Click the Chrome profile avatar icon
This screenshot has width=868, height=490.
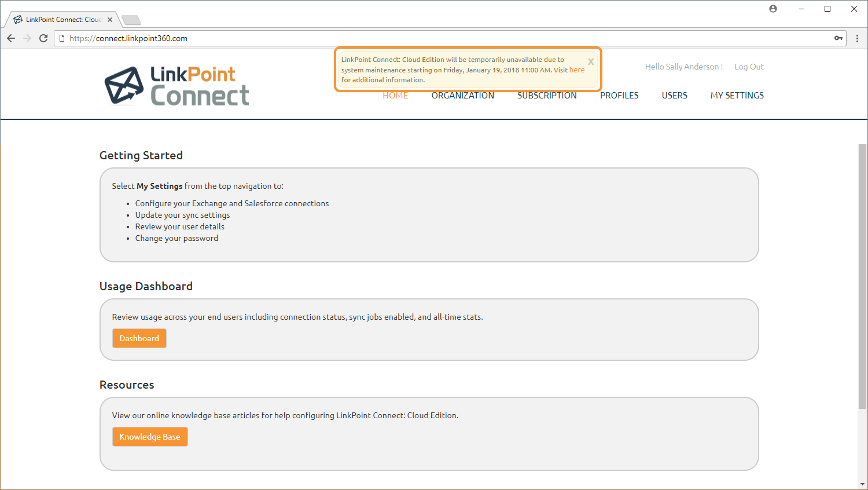[773, 9]
